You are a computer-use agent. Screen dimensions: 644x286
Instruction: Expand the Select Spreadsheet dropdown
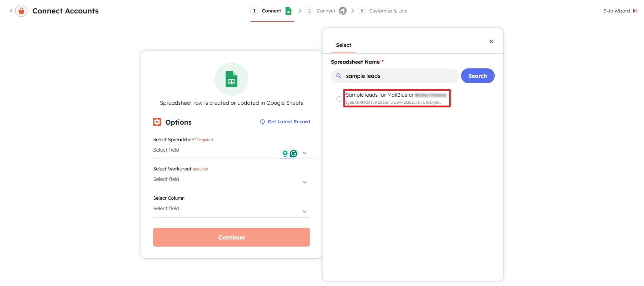tap(304, 153)
